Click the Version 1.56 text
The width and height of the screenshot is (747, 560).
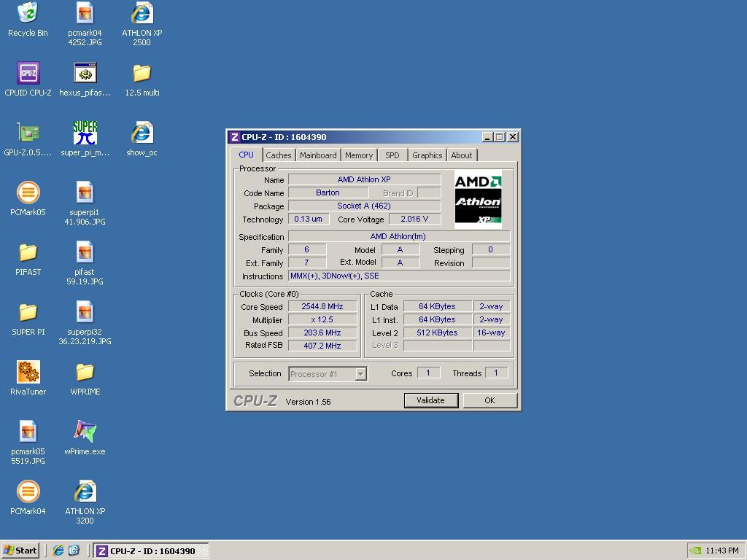click(309, 402)
